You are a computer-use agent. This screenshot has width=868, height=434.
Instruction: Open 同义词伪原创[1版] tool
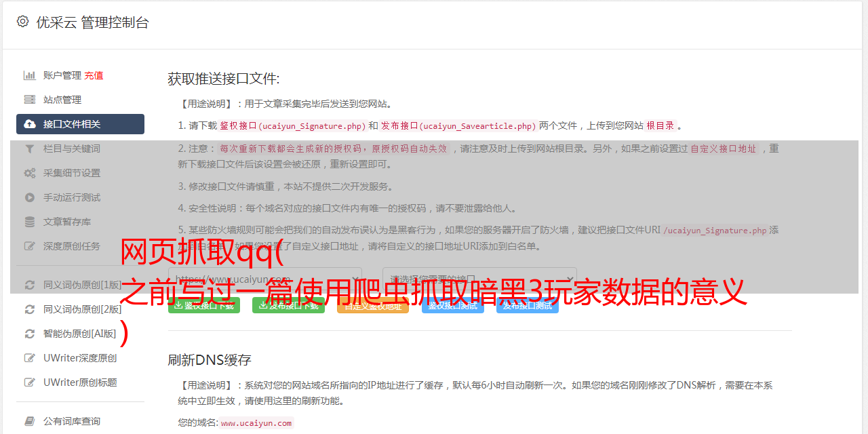[83, 285]
